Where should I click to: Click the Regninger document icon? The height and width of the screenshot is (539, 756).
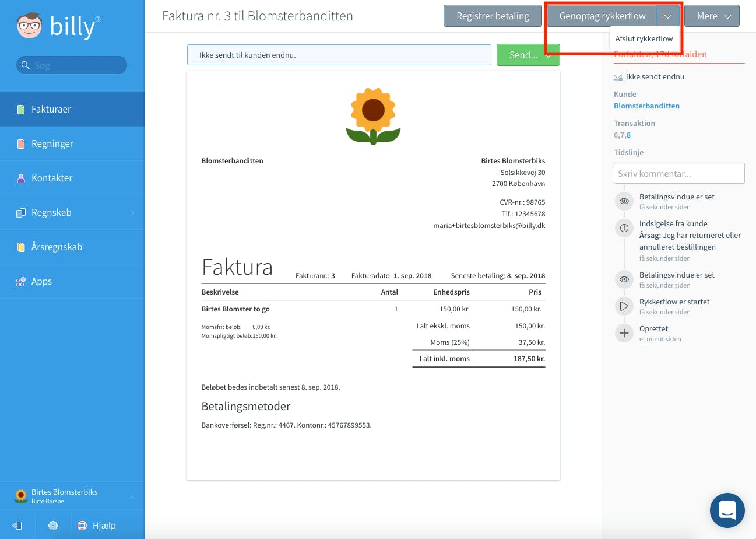(21, 144)
